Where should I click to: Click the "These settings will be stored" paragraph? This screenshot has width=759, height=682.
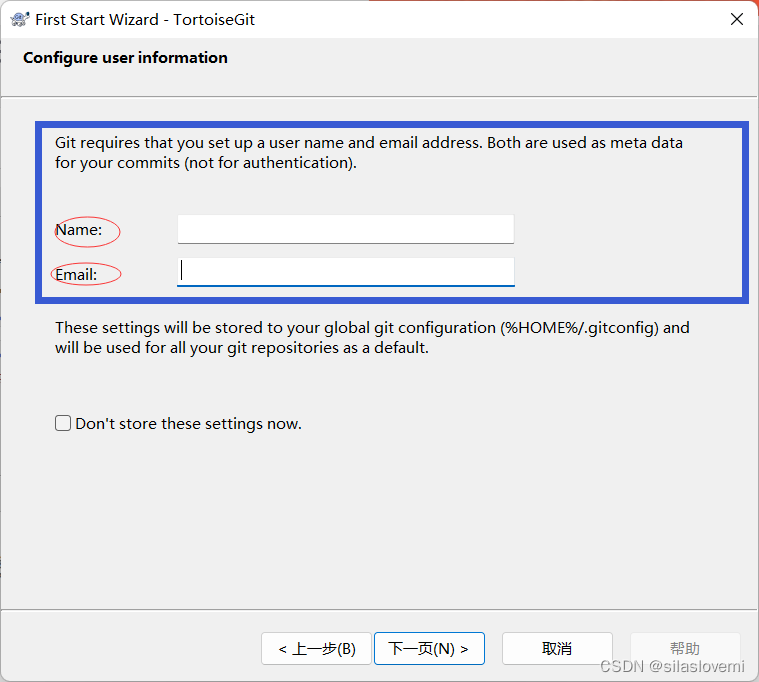(x=372, y=338)
